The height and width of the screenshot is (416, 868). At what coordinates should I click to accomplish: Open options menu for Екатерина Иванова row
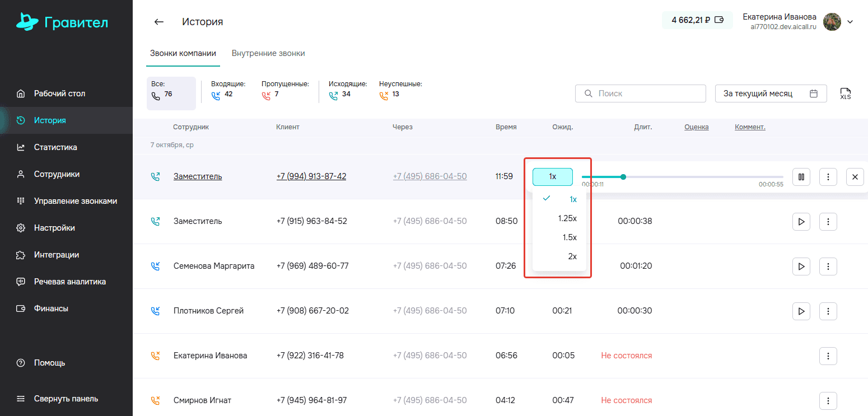[x=828, y=356]
